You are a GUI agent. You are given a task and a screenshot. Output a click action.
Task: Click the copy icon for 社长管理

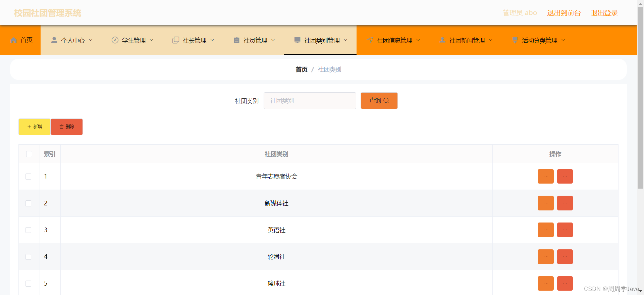click(176, 40)
